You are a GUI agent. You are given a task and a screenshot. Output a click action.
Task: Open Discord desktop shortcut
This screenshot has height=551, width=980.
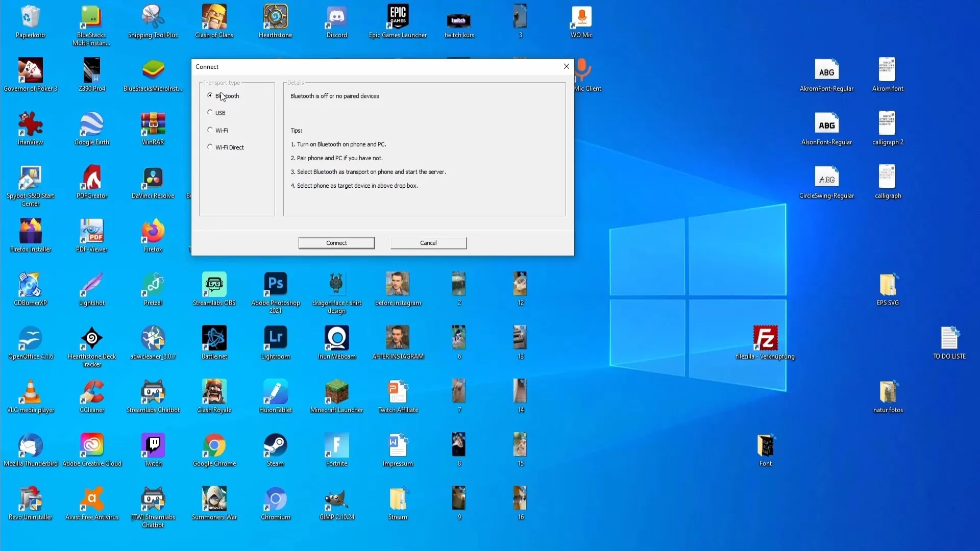pyautogui.click(x=336, y=21)
